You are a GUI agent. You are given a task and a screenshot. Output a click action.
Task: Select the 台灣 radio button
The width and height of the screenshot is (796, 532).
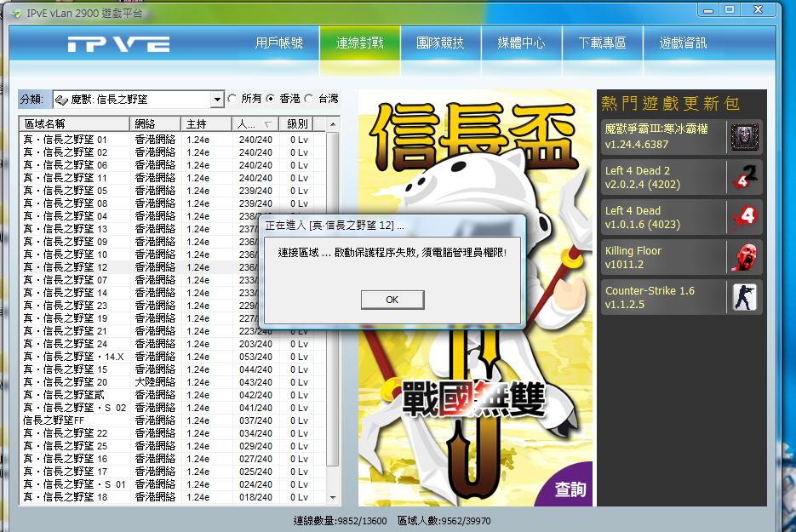[309, 99]
